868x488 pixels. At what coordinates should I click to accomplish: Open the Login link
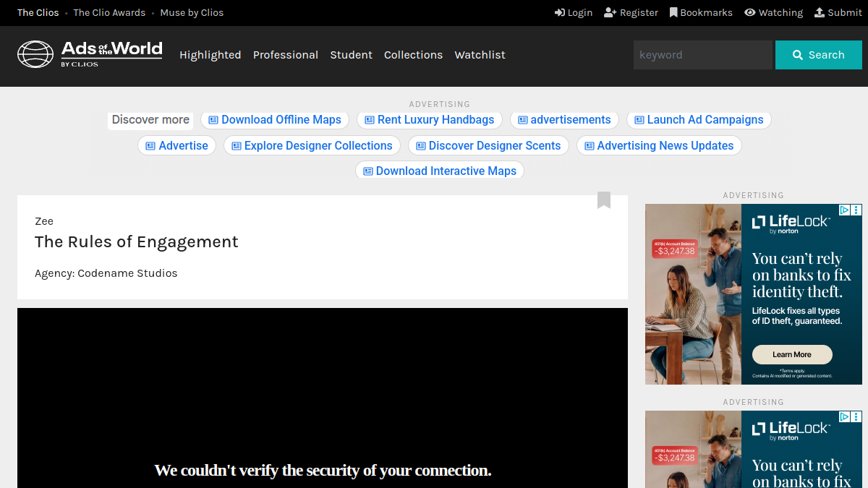574,12
